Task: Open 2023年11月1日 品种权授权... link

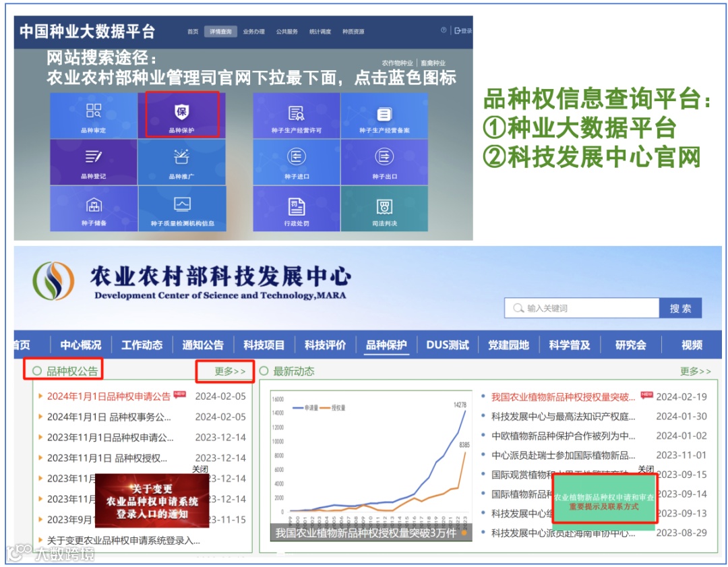Action: tap(107, 458)
